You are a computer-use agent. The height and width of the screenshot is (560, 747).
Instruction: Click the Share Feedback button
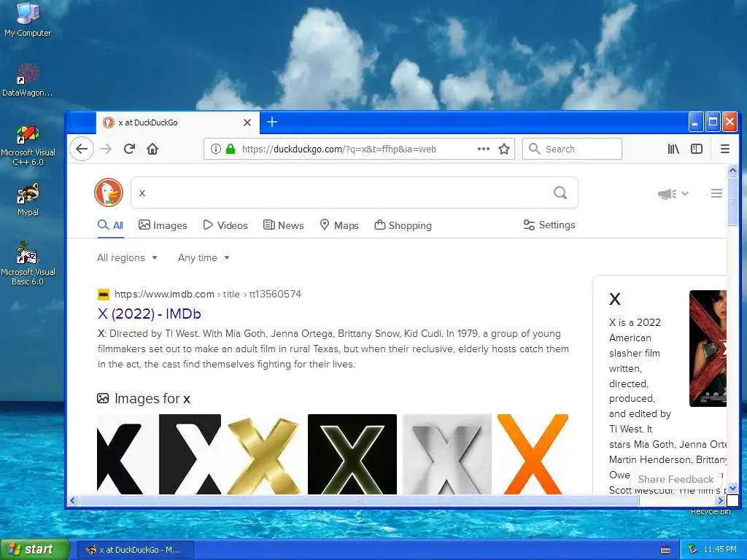[676, 479]
